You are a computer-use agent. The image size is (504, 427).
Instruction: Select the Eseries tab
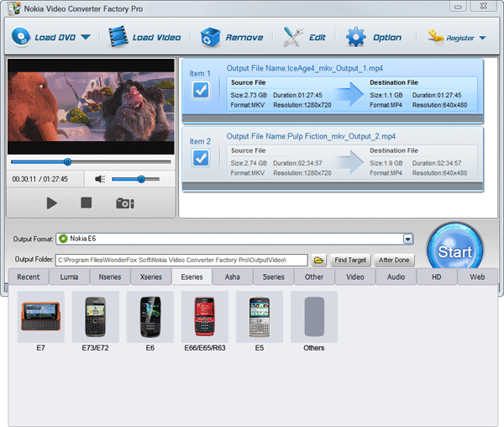pos(192,277)
